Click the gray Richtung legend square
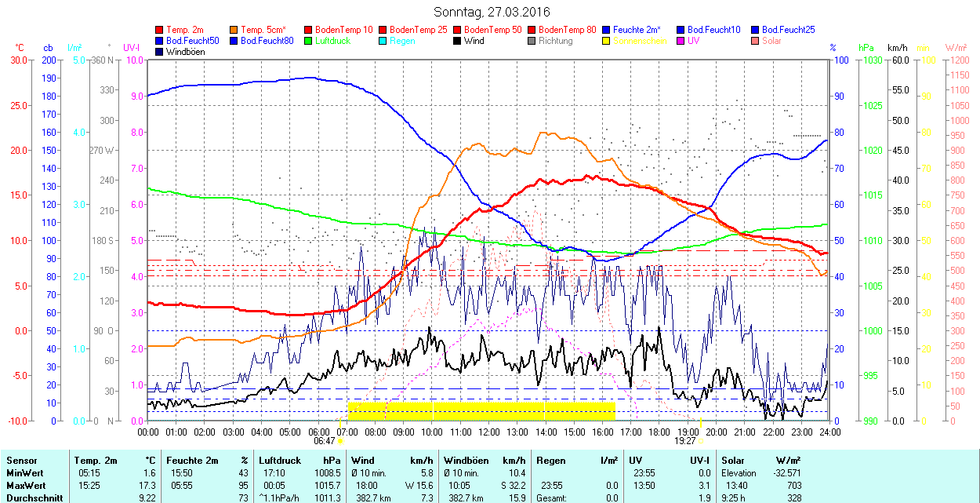Image resolution: width=980 pixels, height=503 pixels. (x=532, y=41)
